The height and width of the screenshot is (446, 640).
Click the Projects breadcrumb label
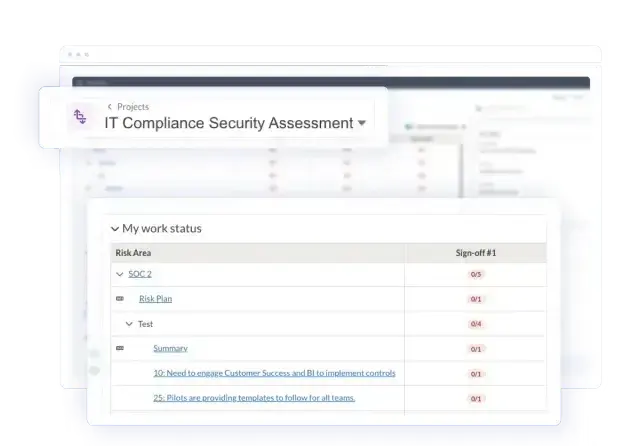coord(133,106)
